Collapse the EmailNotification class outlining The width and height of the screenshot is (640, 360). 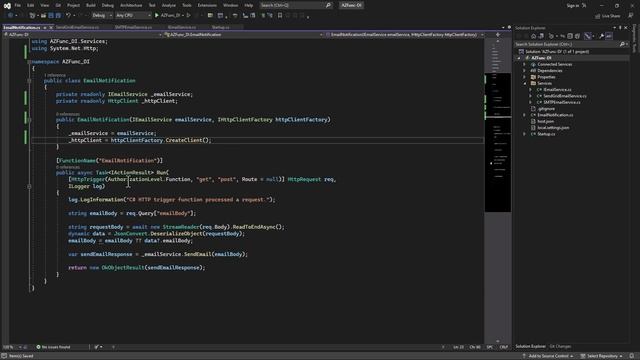(x=29, y=81)
